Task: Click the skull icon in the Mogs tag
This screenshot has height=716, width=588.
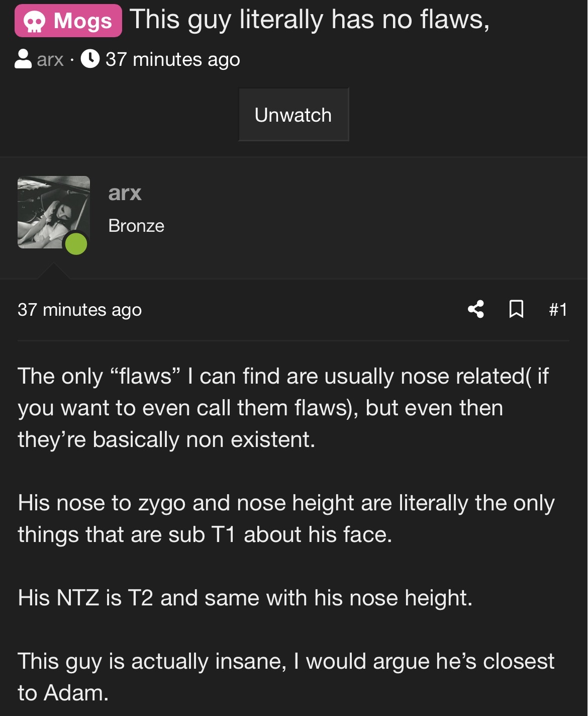Action: 34,22
